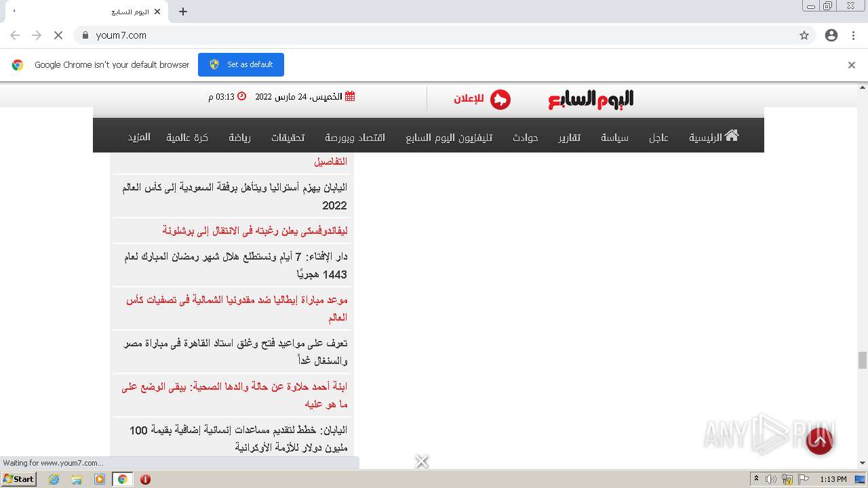Viewport: 868px width, 488px height.
Task: Open the دار الإفتاء رمضان headline
Action: coord(235,265)
